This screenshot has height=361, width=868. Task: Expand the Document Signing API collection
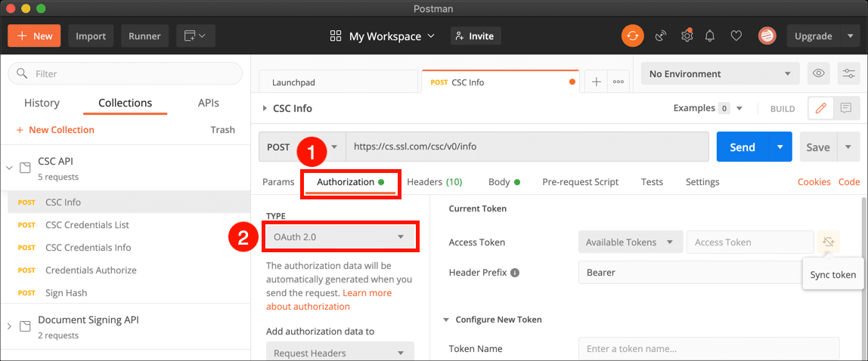(10, 326)
